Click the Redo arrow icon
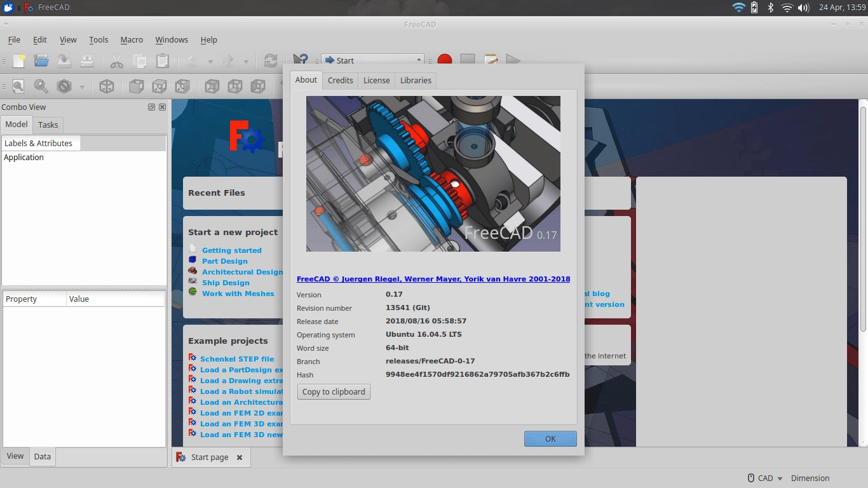The image size is (868, 488). (x=228, y=61)
